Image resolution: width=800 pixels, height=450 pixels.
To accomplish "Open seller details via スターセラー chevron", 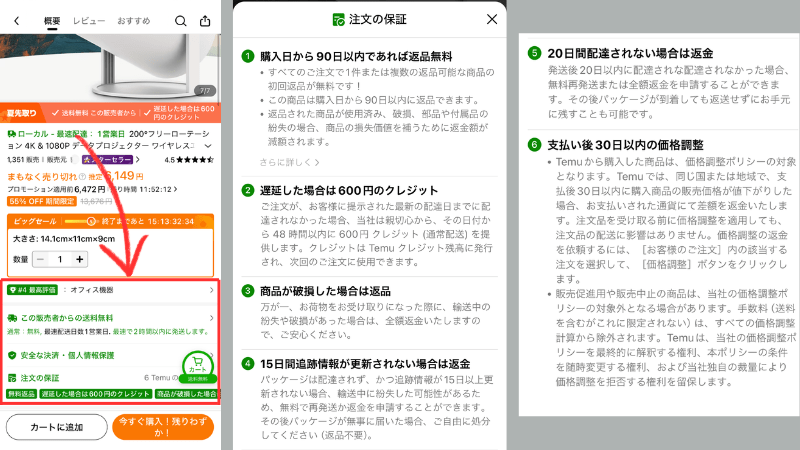I will [x=137, y=160].
